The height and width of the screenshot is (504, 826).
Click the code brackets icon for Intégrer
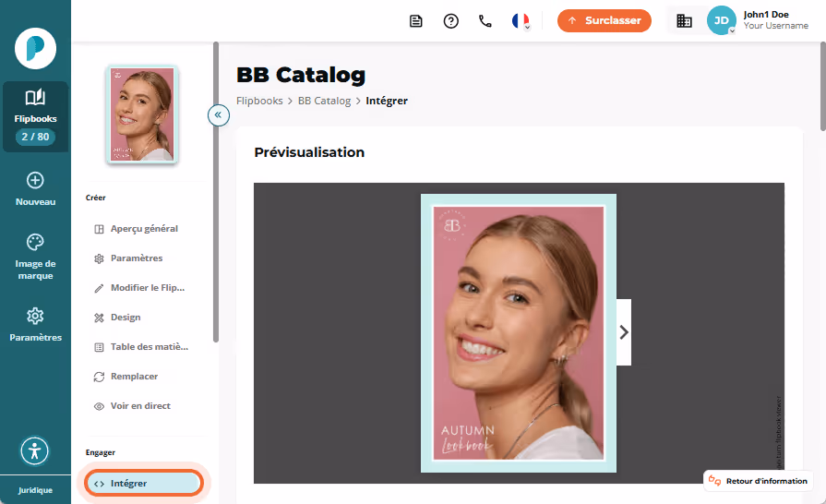99,484
